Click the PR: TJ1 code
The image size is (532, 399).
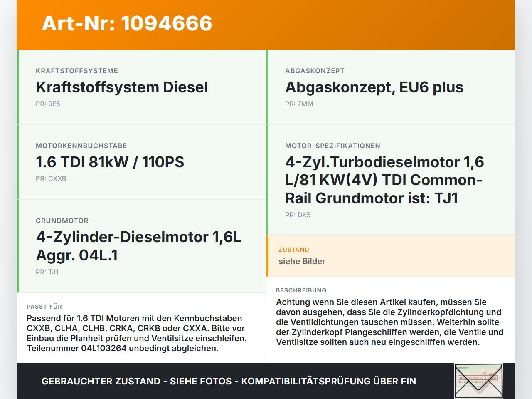[47, 272]
